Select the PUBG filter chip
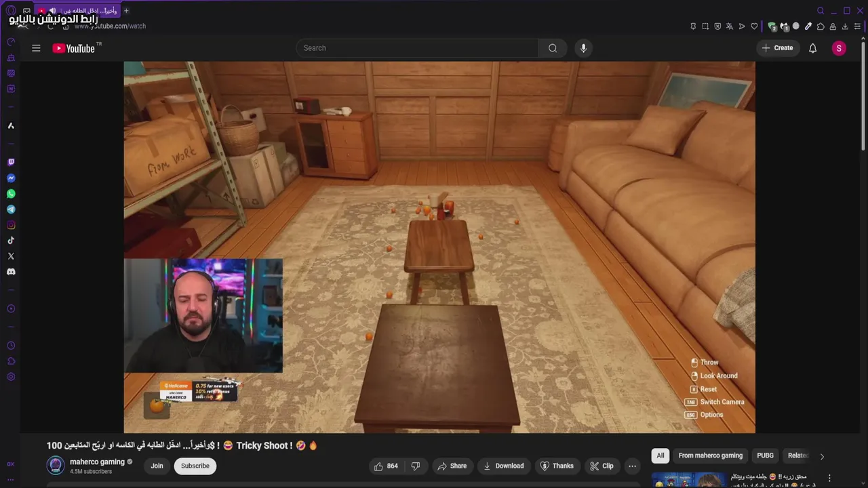Image resolution: width=868 pixels, height=488 pixels. point(765,455)
